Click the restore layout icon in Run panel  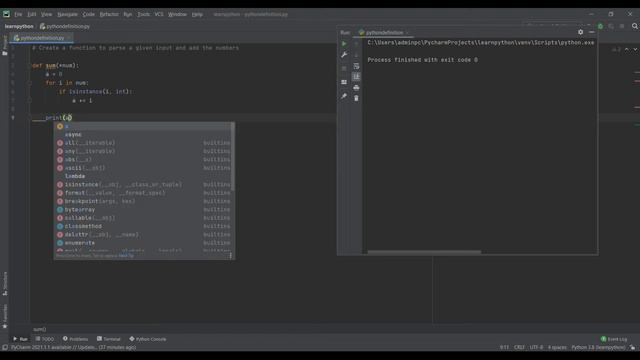point(344,82)
